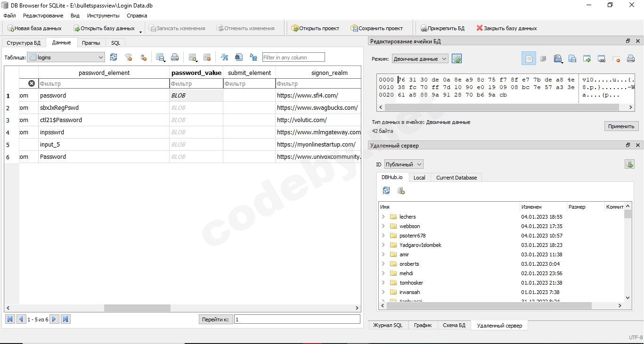The height and width of the screenshot is (344, 644).
Task: Click the Filter in any column field
Action: (293, 57)
